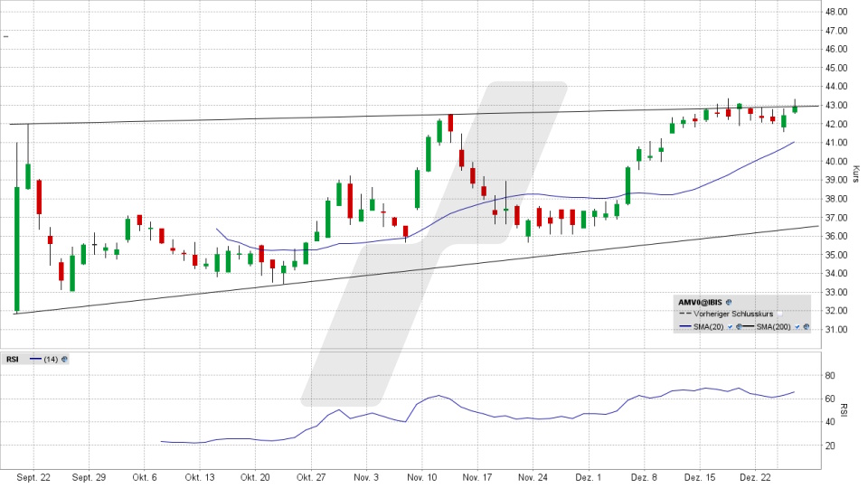Click the Dez. 8 date label
The height and width of the screenshot is (488, 868).
coord(644,477)
